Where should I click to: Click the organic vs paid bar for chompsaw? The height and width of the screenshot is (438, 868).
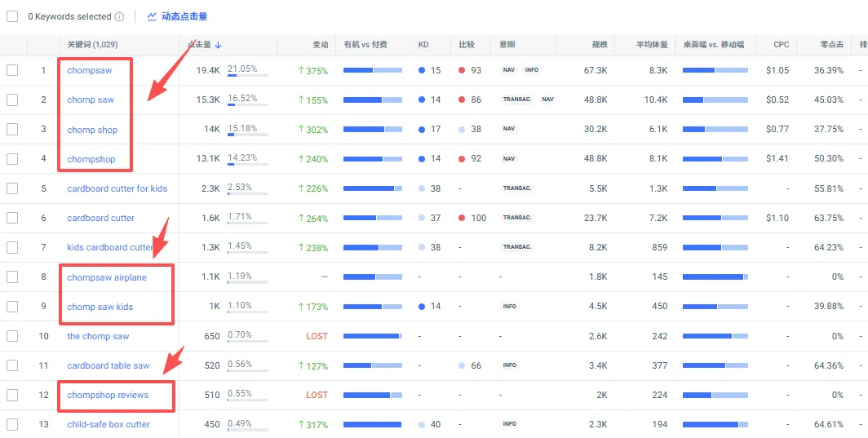pyautogui.click(x=373, y=70)
